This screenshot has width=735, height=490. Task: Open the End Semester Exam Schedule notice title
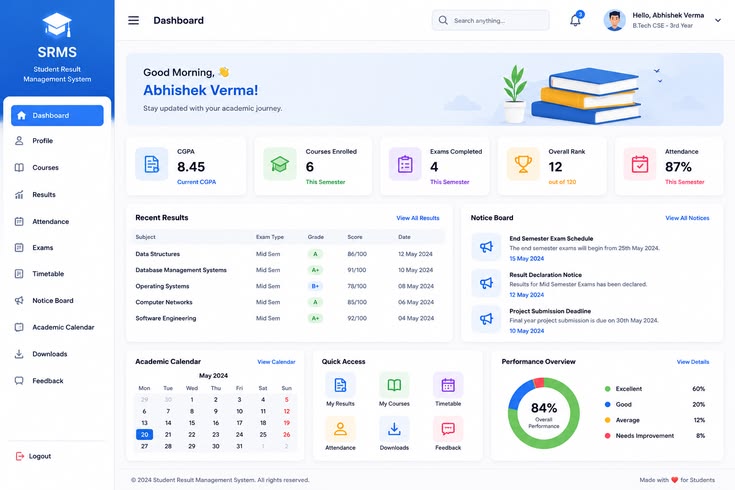551,239
